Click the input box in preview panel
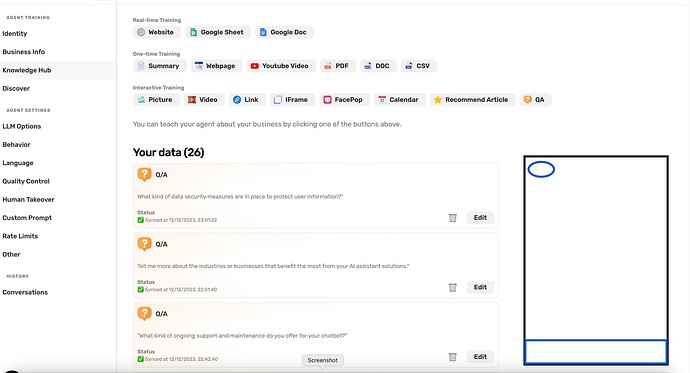The width and height of the screenshot is (690, 373). click(596, 351)
